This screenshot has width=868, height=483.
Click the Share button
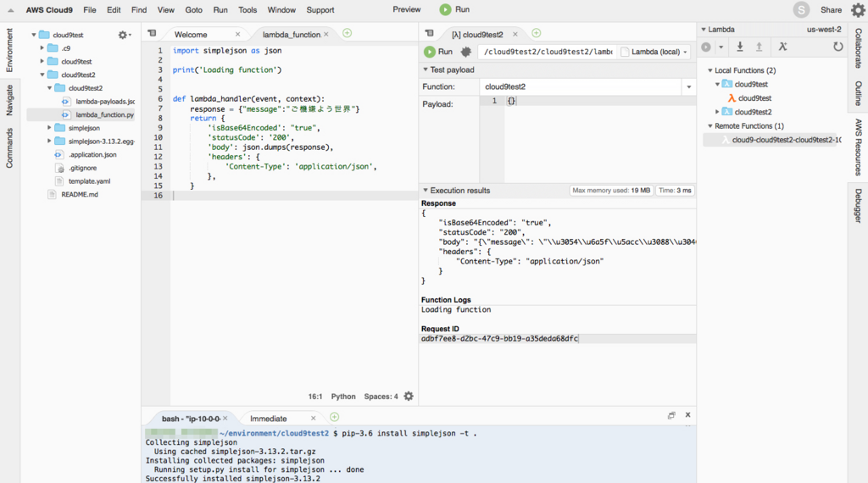(x=831, y=10)
